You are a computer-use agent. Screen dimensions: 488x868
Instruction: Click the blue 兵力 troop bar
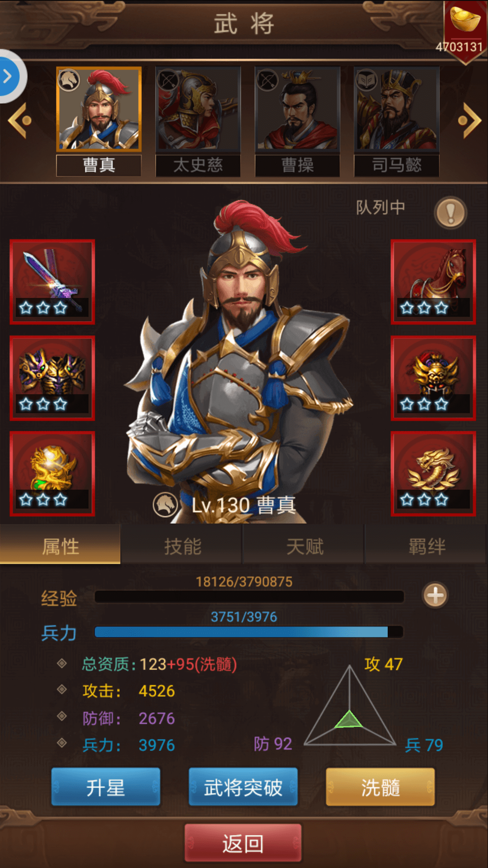[249, 632]
